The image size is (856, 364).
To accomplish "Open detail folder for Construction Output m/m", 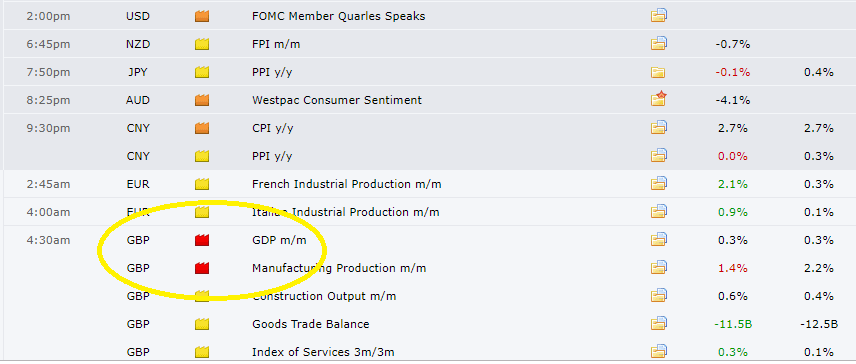I will click(659, 295).
